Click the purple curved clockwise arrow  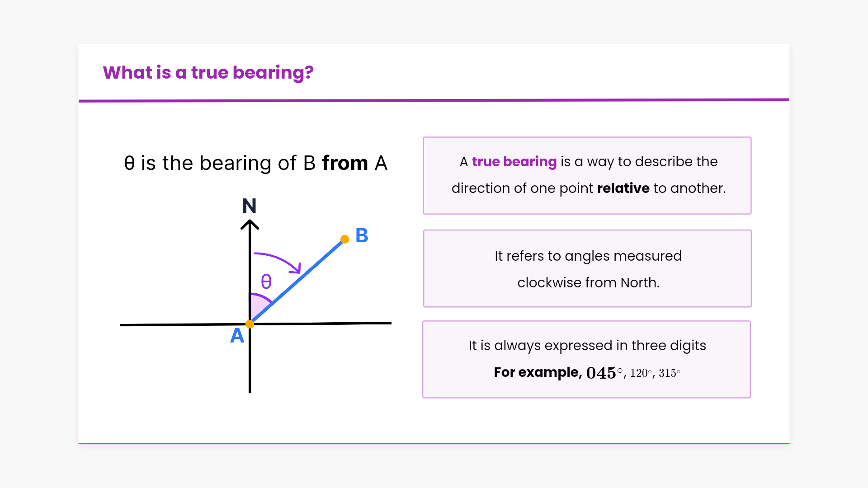280,260
